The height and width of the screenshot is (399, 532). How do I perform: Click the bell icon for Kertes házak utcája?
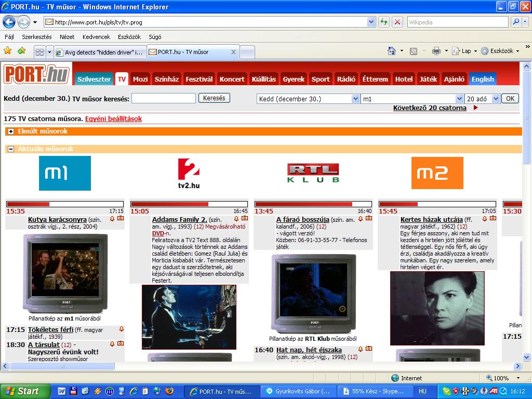(x=485, y=219)
